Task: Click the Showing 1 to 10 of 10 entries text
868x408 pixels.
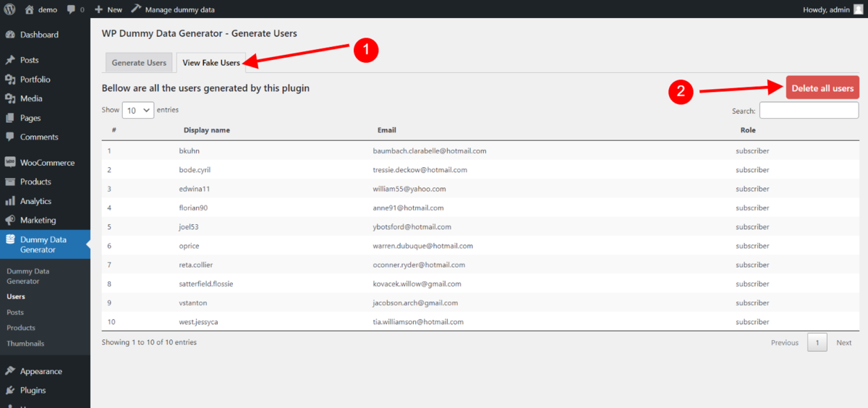Action: [149, 342]
